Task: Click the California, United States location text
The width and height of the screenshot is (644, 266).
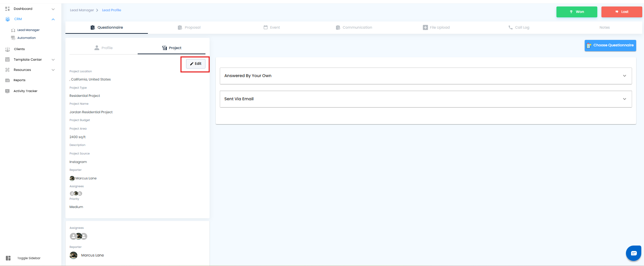Action: click(90, 79)
